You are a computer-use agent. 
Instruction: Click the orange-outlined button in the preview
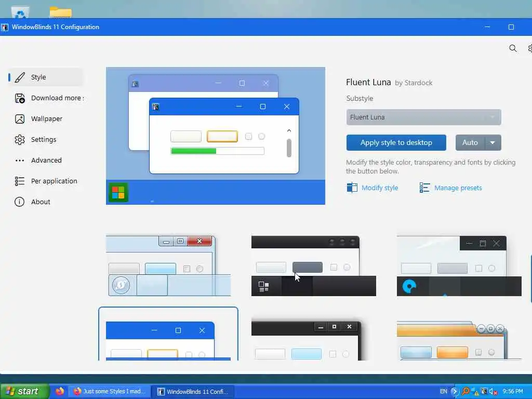[222, 137]
